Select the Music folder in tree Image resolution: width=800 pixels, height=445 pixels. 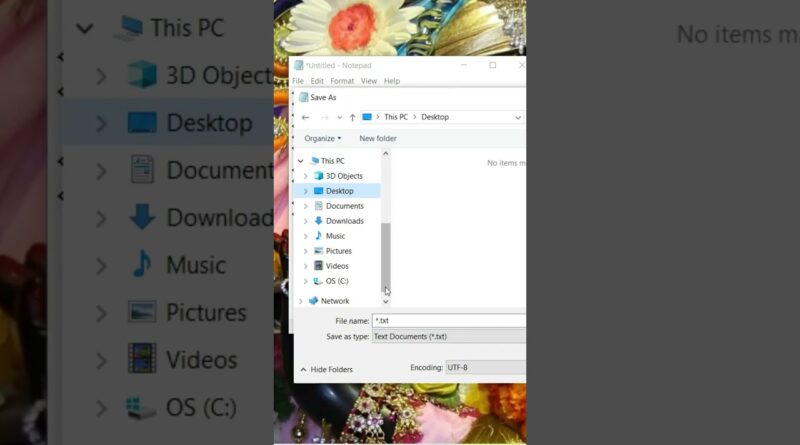tap(335, 236)
